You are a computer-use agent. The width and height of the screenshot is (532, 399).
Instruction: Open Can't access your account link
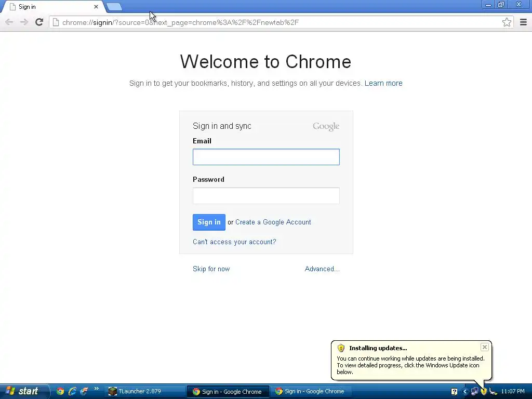[x=234, y=242]
